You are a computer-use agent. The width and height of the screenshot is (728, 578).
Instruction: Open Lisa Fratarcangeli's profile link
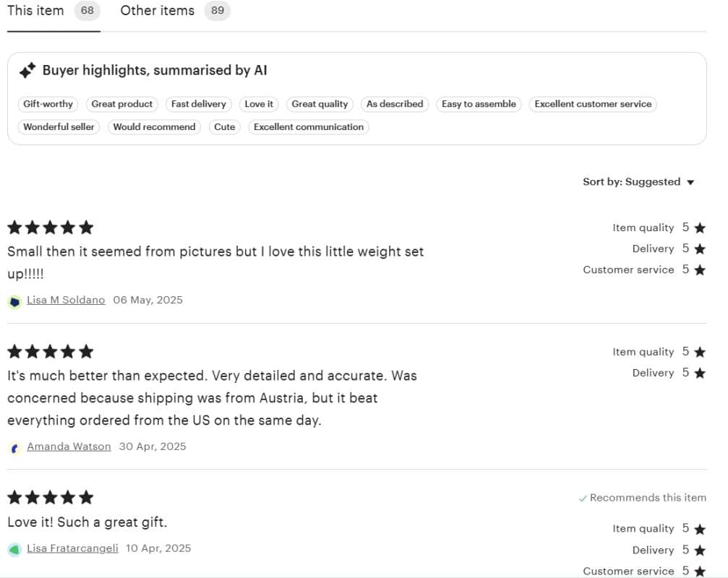point(72,548)
